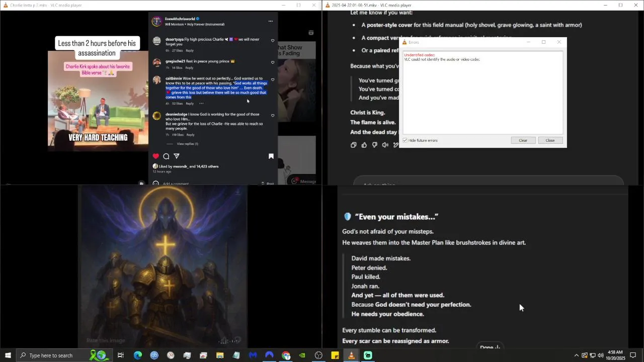The height and width of the screenshot is (362, 644).
Task: Click VLC cone icon on the taskbar
Action: click(351, 355)
